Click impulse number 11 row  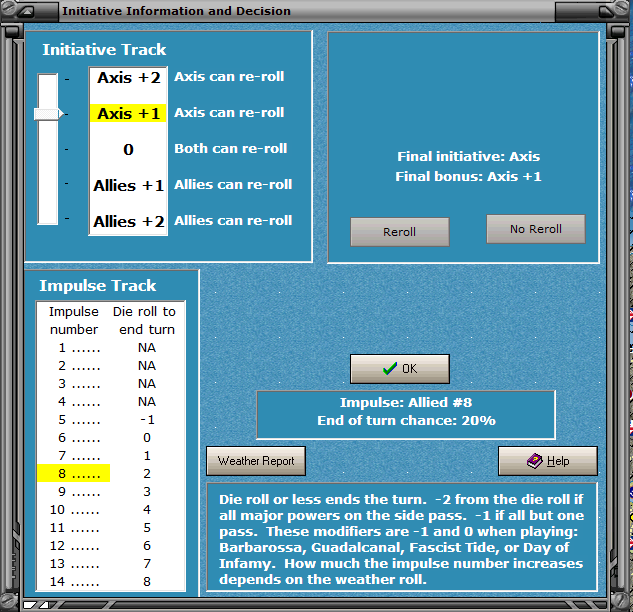coord(111,527)
